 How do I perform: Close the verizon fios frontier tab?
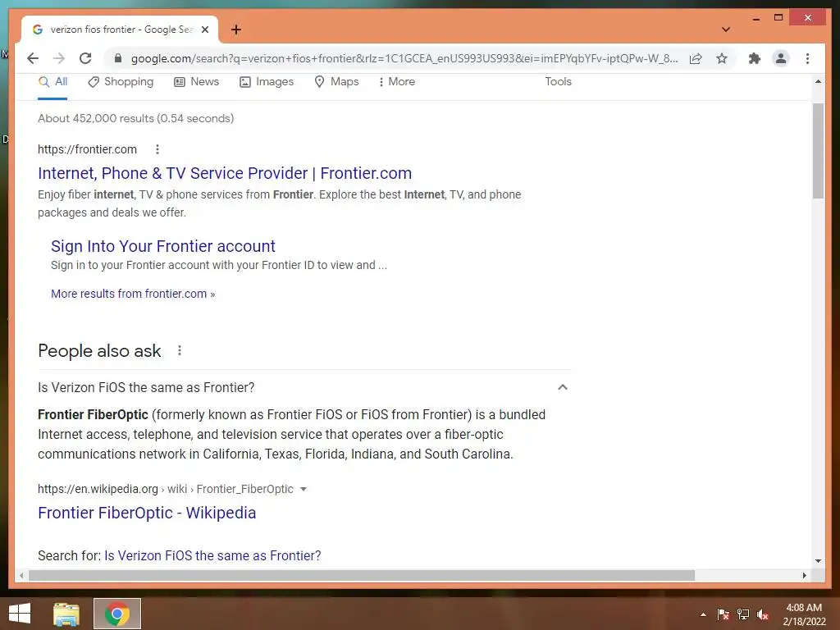(204, 30)
